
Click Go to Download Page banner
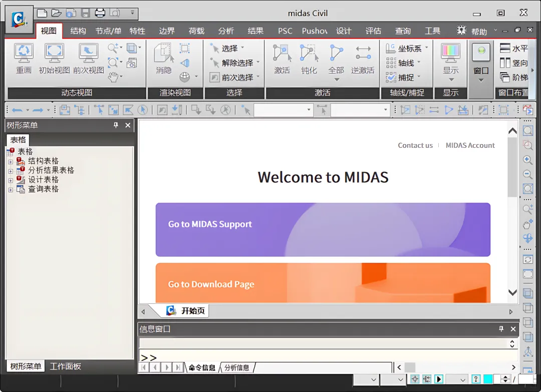323,283
